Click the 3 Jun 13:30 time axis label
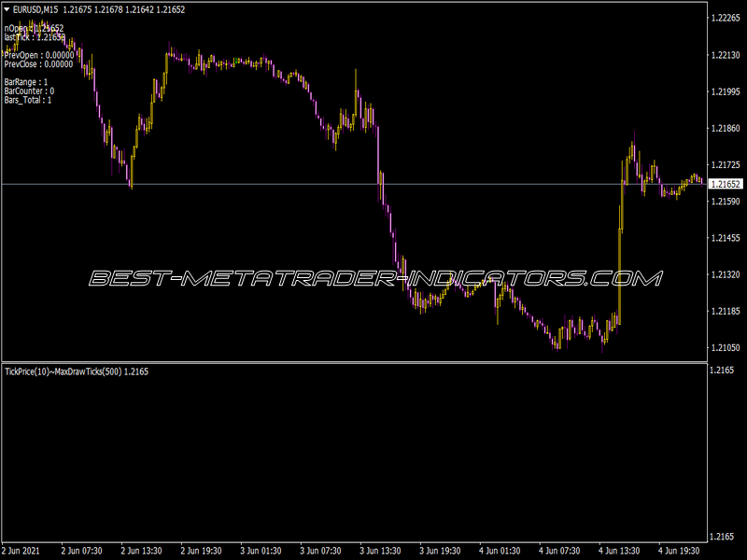 pyautogui.click(x=380, y=551)
